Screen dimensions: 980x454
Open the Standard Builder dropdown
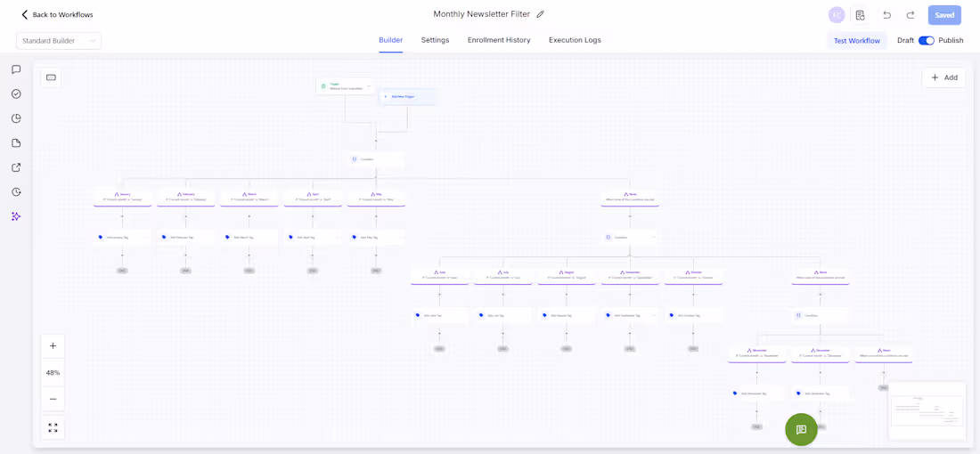pyautogui.click(x=59, y=41)
